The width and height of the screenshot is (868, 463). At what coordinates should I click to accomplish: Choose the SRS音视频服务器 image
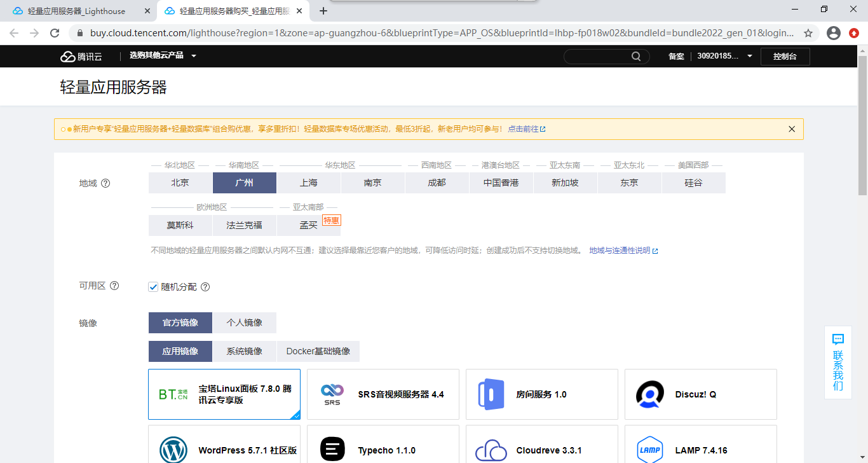383,394
